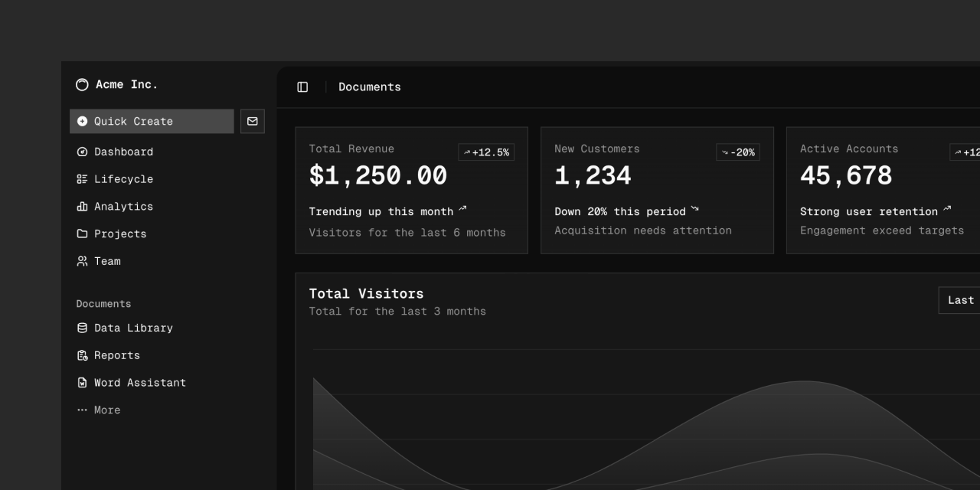Select the Lifecycle icon in the sidebar

tap(82, 178)
